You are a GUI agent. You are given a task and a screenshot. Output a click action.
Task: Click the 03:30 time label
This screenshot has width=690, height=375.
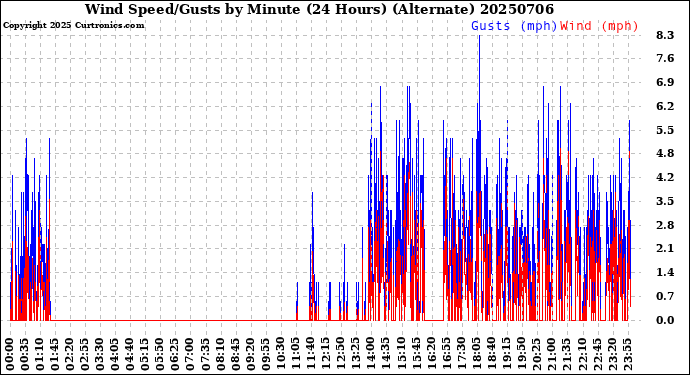pyautogui.click(x=100, y=354)
